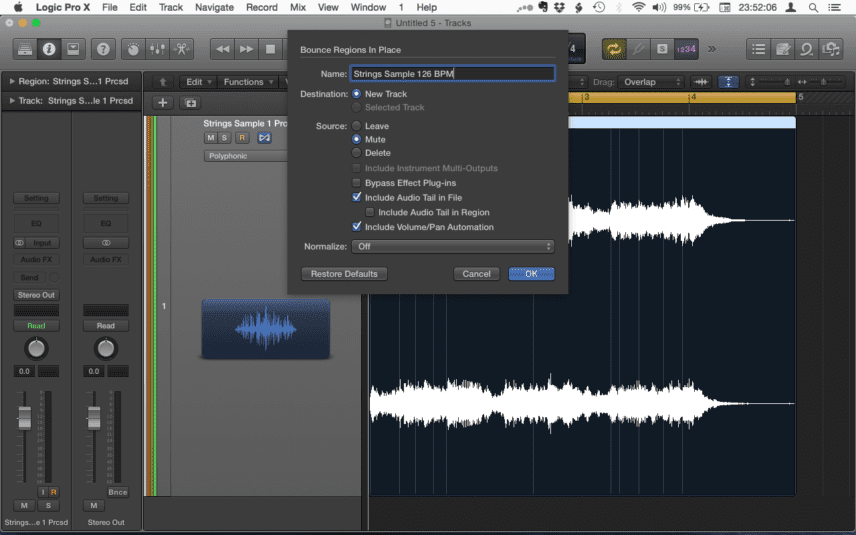Viewport: 856px width, 535px height.
Task: Open the File menu
Action: click(x=110, y=7)
